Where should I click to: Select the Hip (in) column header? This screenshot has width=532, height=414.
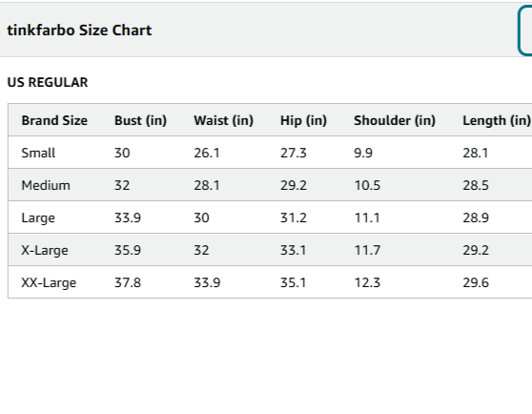(x=303, y=120)
